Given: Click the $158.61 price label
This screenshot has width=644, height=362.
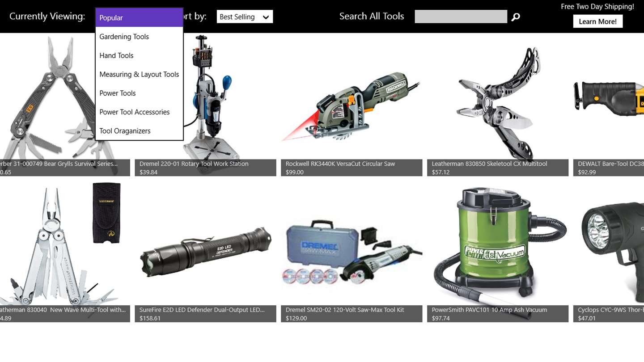Looking at the screenshot, I should click(150, 318).
